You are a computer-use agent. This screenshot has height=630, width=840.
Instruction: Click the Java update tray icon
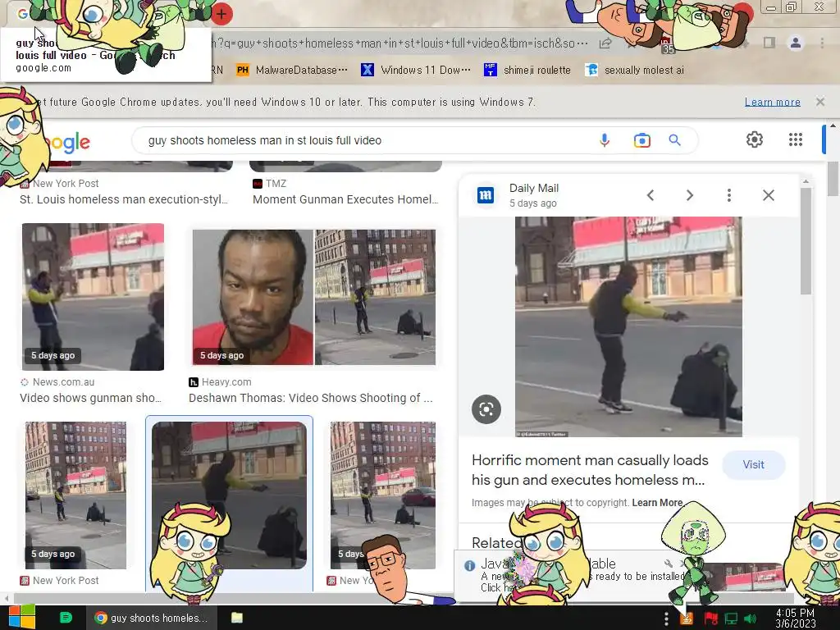coord(687,619)
